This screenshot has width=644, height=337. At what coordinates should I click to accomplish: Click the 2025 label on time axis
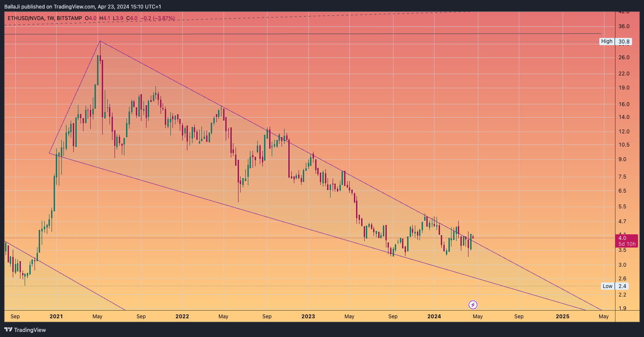click(x=563, y=317)
